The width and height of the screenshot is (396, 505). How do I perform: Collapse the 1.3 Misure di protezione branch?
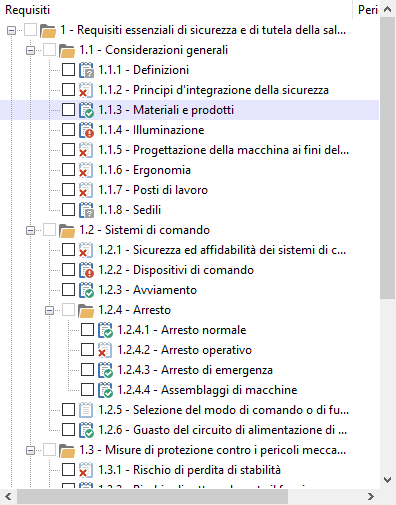(x=30, y=451)
